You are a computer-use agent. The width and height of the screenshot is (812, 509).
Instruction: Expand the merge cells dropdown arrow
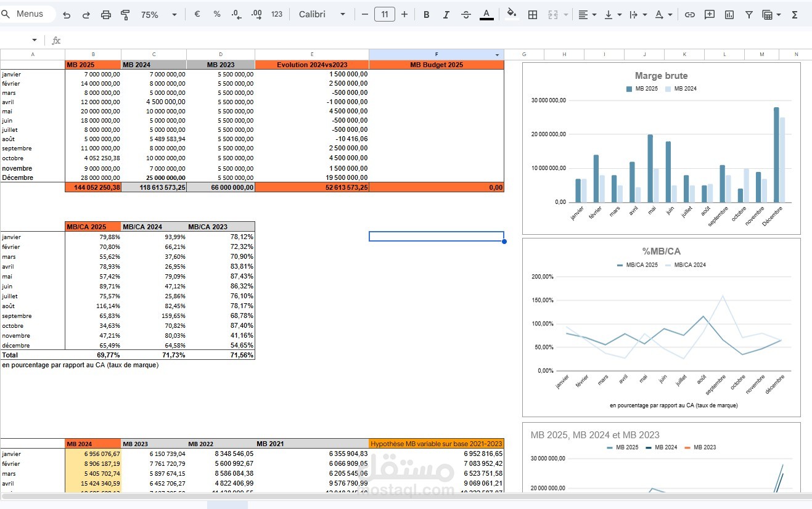[566, 14]
